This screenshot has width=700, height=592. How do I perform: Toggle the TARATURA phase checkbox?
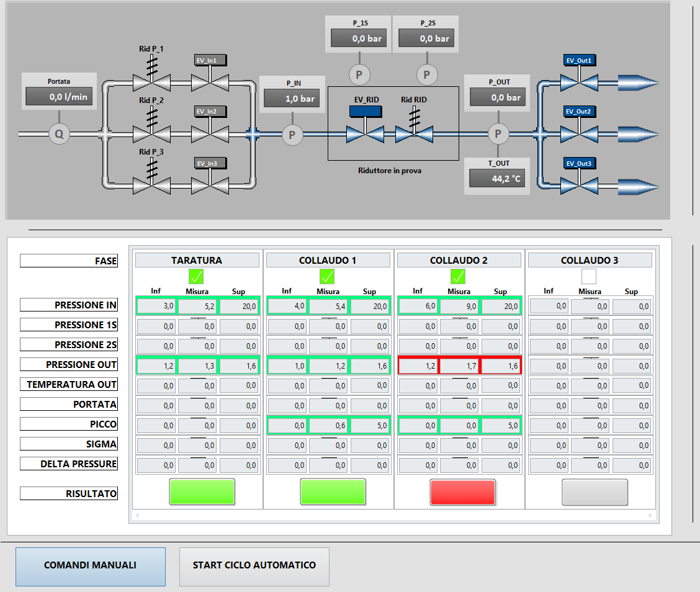[x=197, y=277]
